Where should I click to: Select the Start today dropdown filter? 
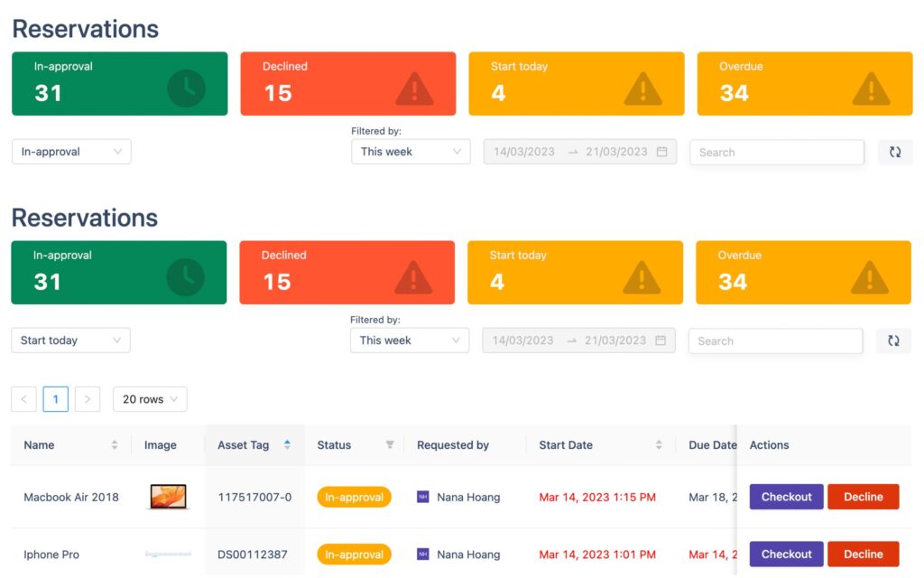coord(70,340)
